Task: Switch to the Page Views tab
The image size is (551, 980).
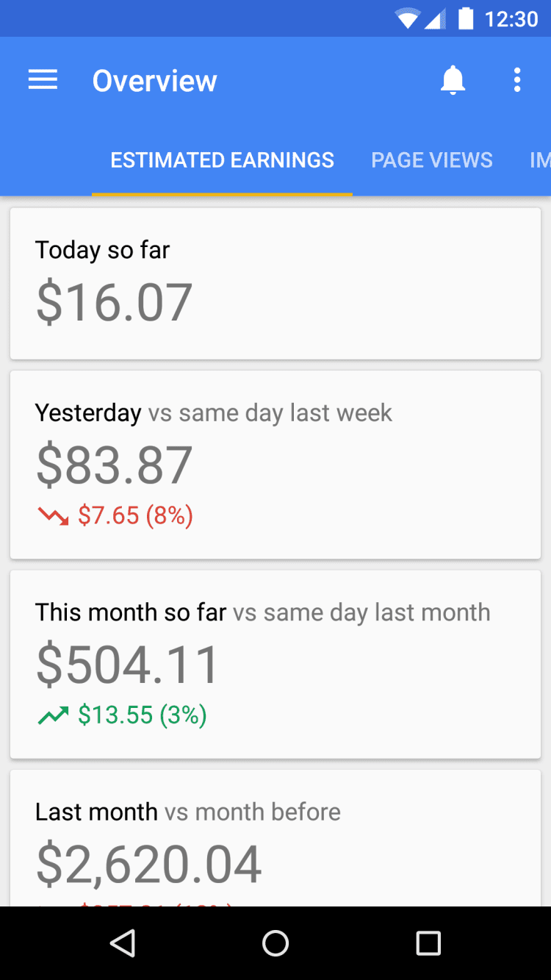Action: tap(432, 160)
